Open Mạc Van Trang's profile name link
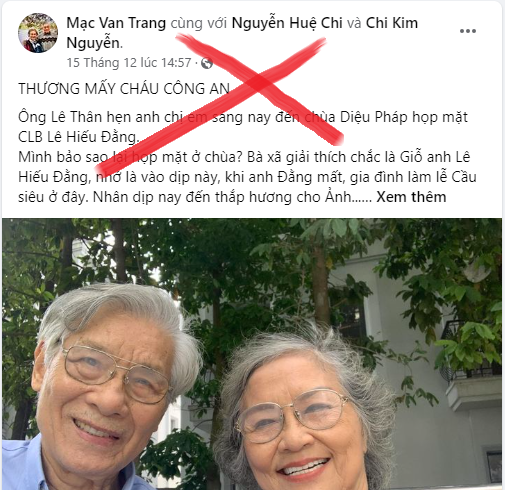 116,23
